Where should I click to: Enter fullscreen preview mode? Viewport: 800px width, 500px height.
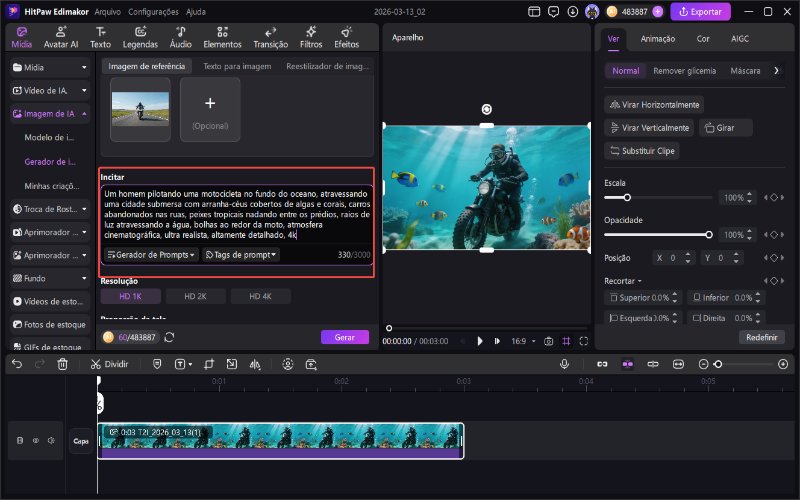pos(583,341)
